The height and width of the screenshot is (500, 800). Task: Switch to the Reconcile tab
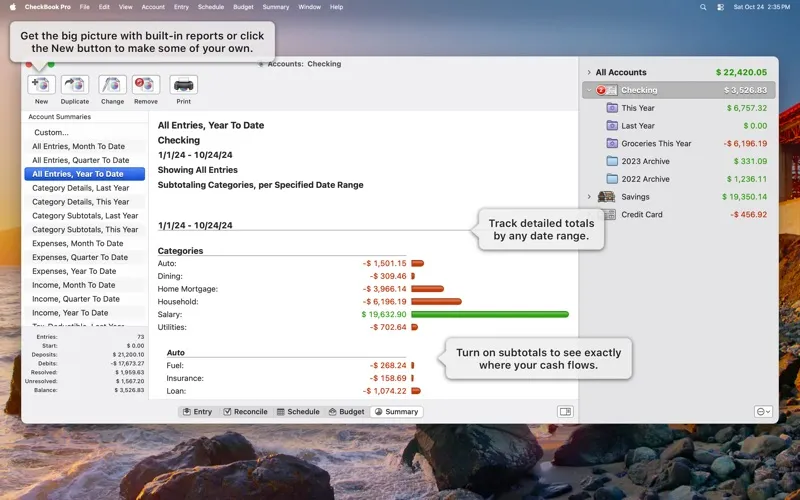click(x=245, y=412)
